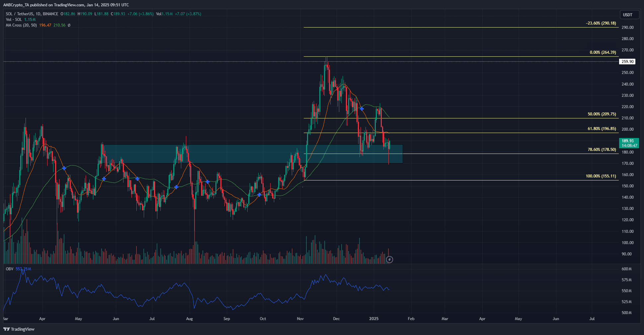The width and height of the screenshot is (644, 335).
Task: Click the MA cross marker in late September
Action: [x=259, y=195]
